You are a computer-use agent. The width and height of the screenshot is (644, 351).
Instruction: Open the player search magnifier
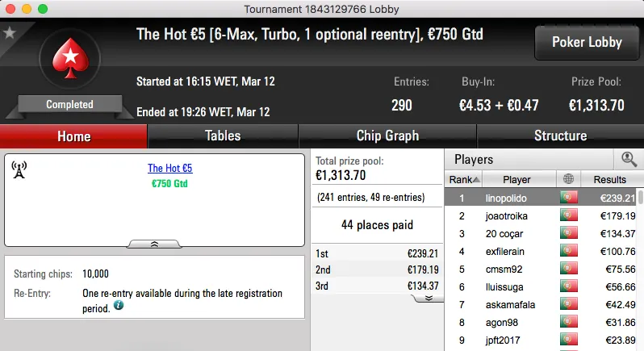[x=629, y=160]
